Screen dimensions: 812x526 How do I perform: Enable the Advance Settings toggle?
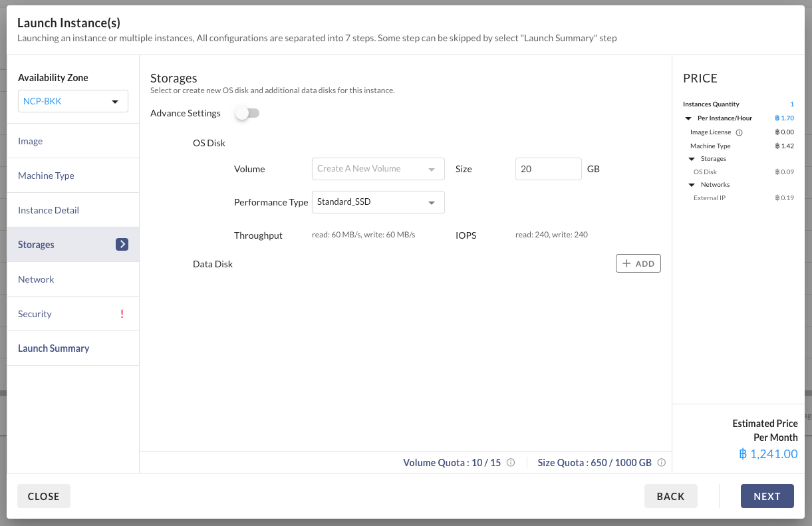pos(247,114)
